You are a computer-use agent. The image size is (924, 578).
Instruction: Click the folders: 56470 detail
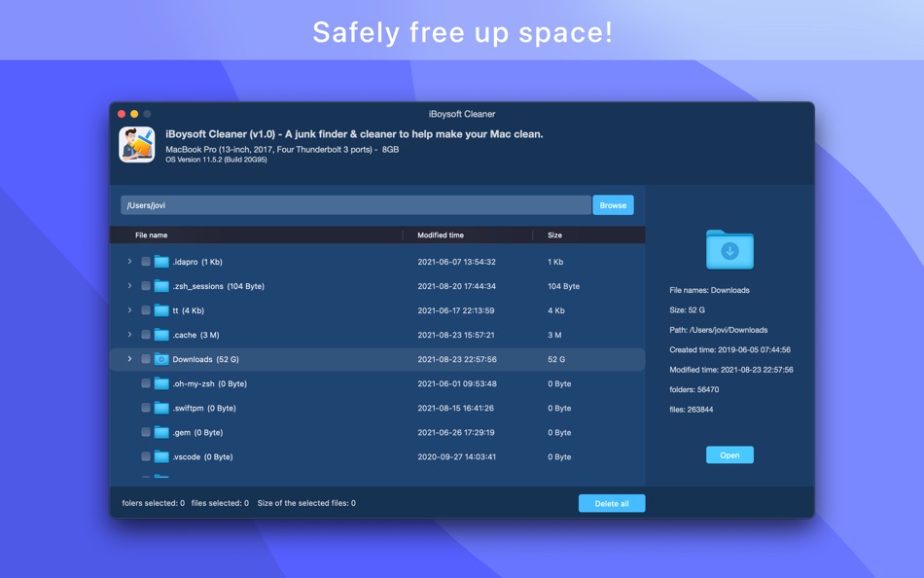[x=694, y=389]
